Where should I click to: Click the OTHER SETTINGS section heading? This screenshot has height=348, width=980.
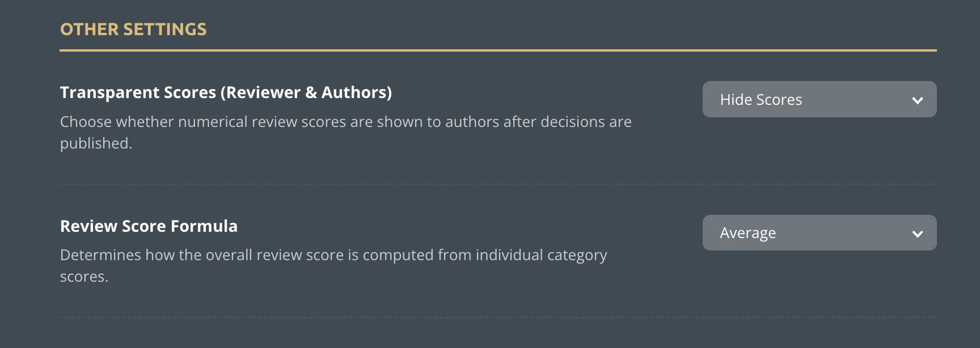pyautogui.click(x=133, y=29)
